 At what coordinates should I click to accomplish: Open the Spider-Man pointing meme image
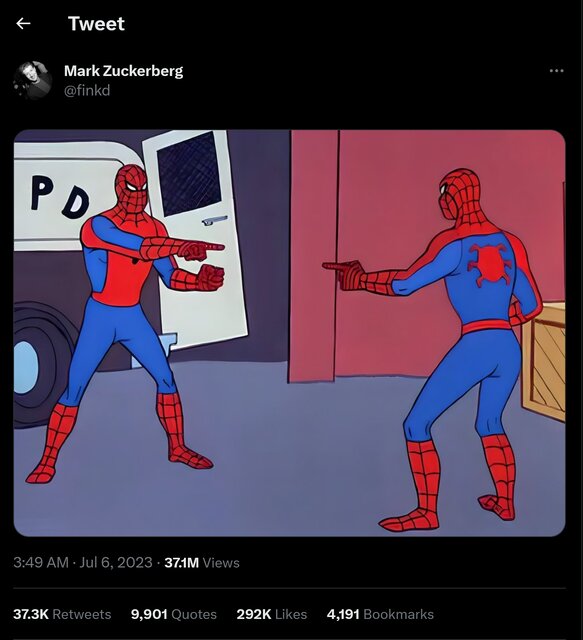coord(289,333)
